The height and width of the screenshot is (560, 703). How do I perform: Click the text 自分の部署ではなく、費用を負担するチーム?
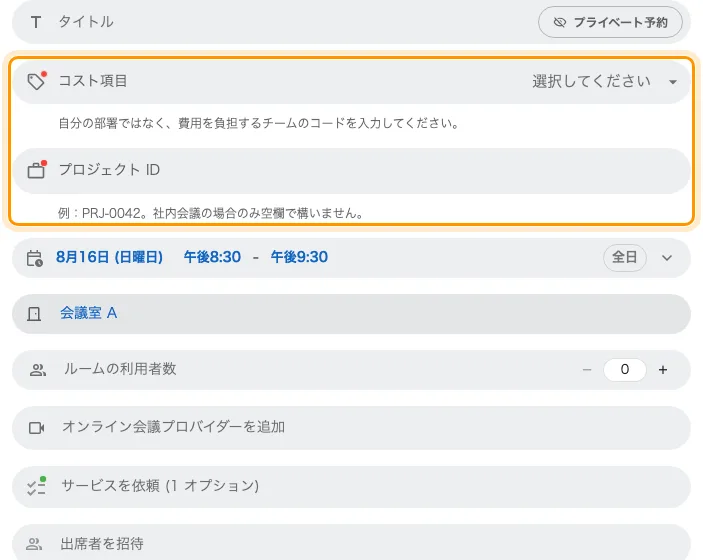tap(178, 123)
